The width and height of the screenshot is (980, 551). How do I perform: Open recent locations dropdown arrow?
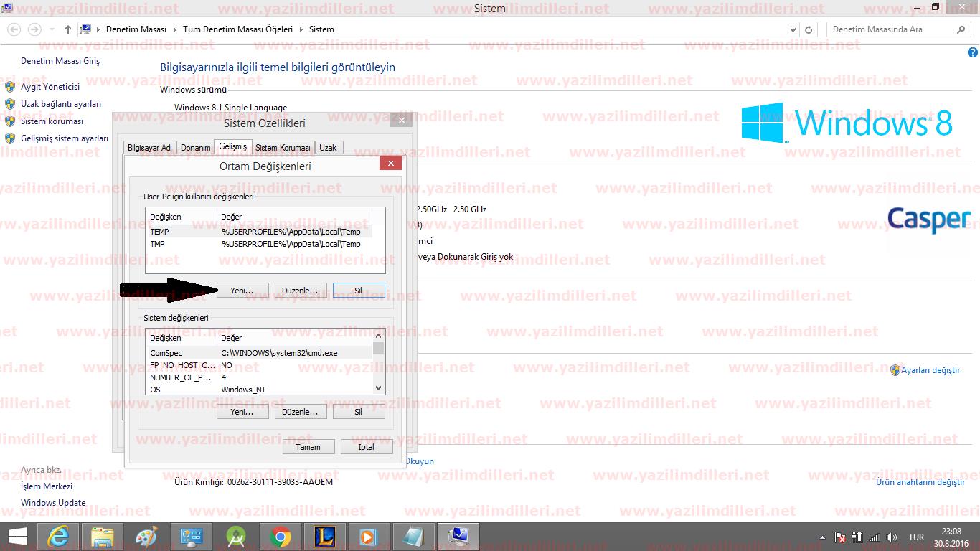tap(52, 30)
